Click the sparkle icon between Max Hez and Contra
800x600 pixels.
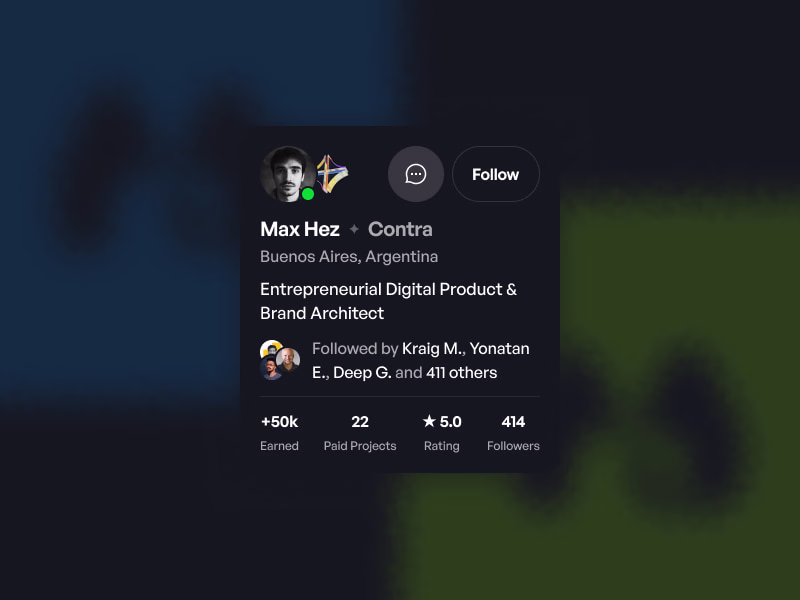tap(354, 230)
